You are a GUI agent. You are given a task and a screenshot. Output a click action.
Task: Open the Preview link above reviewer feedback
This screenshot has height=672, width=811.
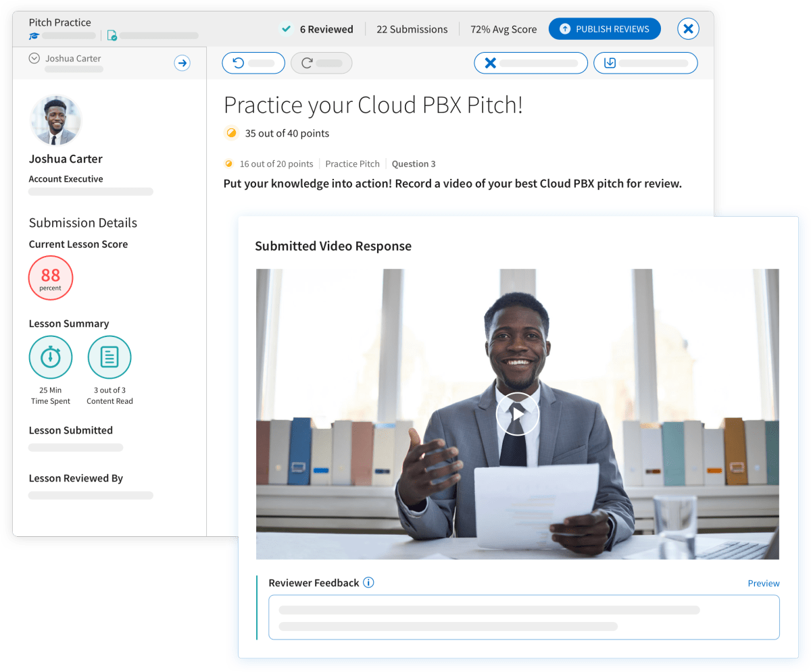(x=763, y=582)
